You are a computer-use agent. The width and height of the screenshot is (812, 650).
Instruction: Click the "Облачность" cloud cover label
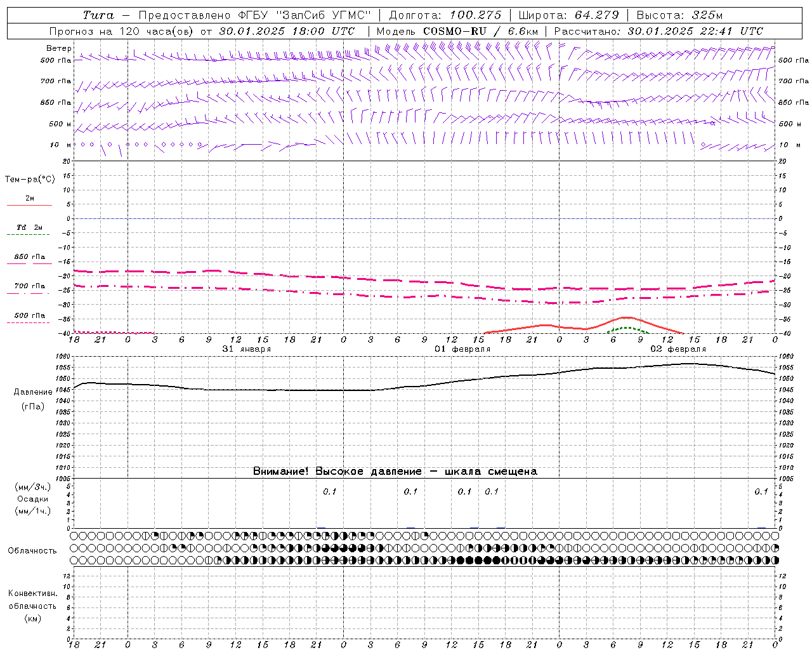click(x=32, y=551)
